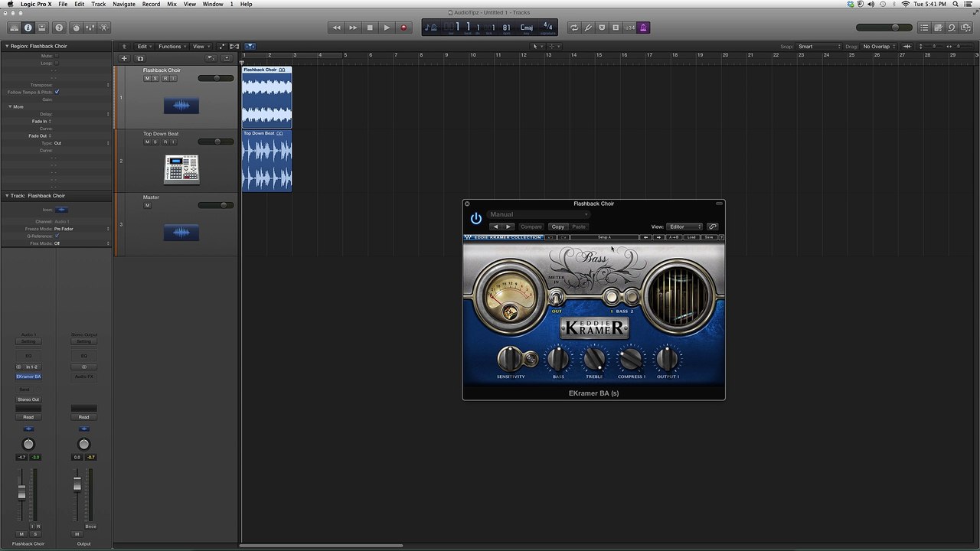
Task: Click the EKramer BA plug-in slot
Action: pos(28,377)
